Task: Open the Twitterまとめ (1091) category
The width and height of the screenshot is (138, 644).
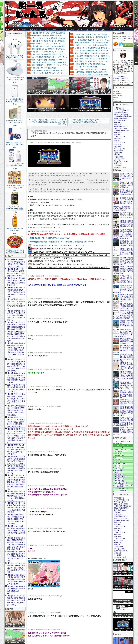Action: tap(121, 112)
